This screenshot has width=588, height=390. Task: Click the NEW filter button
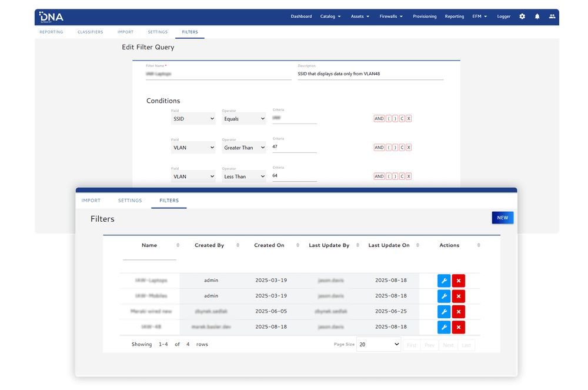tap(502, 218)
